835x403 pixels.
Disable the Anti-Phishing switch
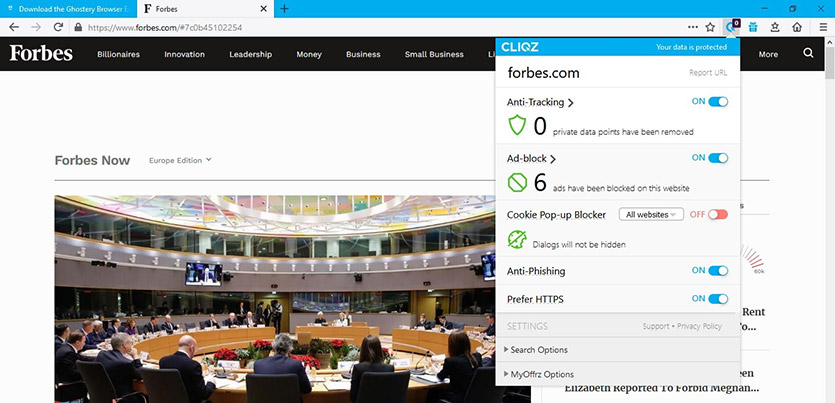tap(718, 270)
